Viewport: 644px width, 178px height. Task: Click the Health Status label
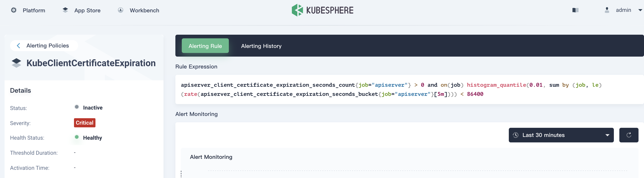(27, 138)
